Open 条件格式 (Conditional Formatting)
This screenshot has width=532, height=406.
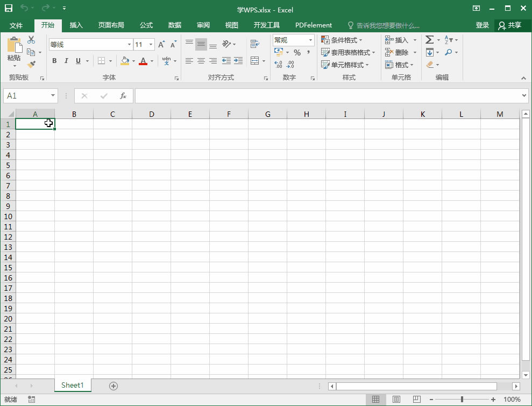click(x=344, y=39)
